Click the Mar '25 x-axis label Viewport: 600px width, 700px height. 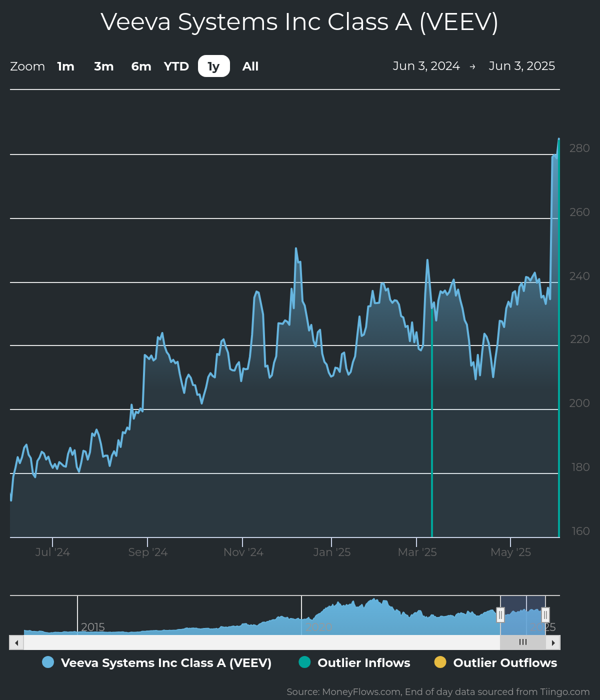coord(417,552)
